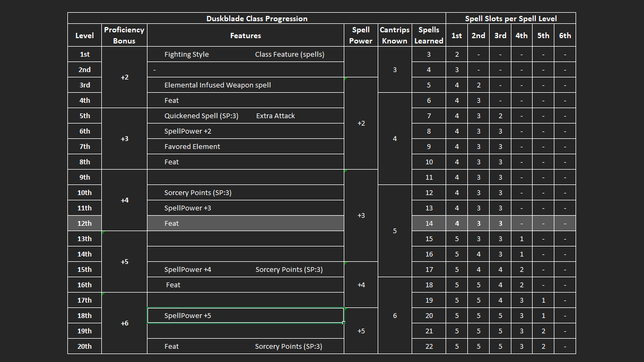Click the Elemental Infused Weapon spell cell

click(x=217, y=85)
